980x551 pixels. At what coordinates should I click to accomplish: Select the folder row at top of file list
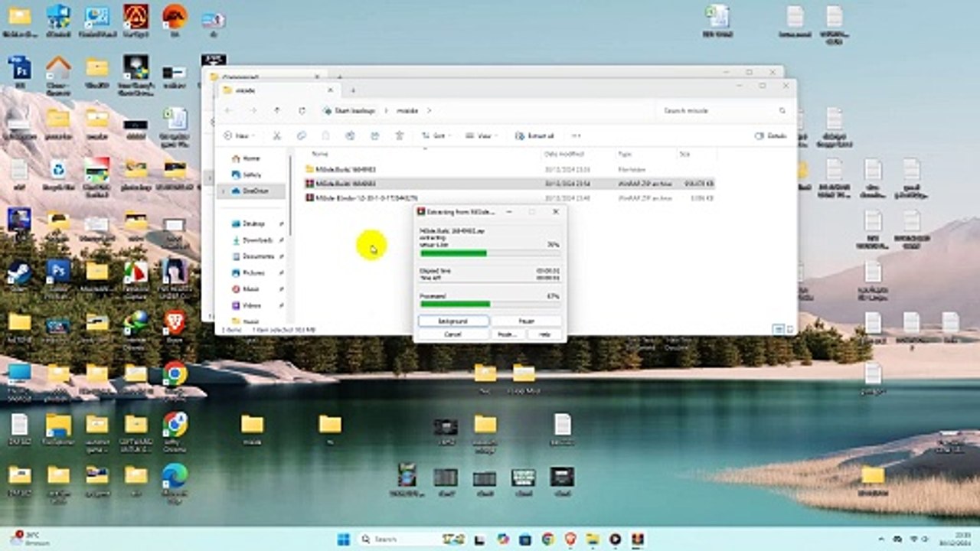pos(509,169)
